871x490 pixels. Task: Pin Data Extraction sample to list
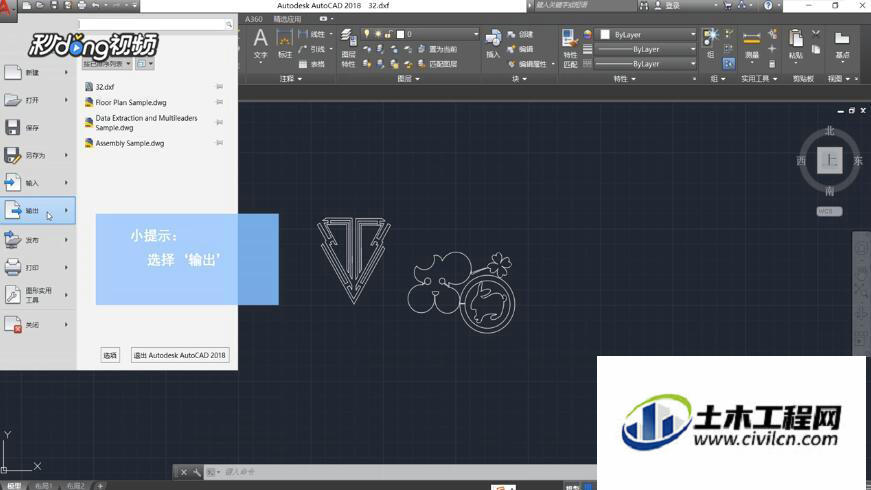click(x=219, y=122)
